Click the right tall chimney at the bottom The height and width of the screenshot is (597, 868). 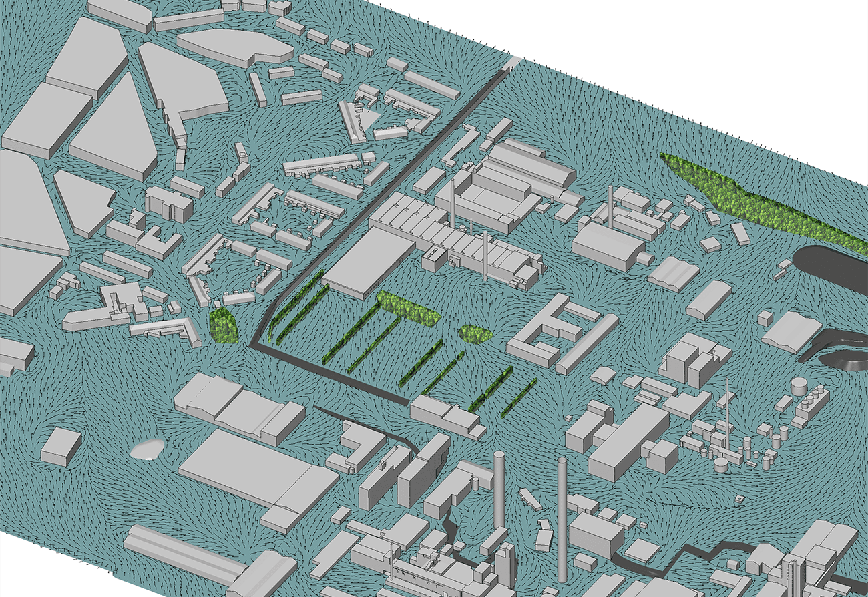click(x=562, y=514)
